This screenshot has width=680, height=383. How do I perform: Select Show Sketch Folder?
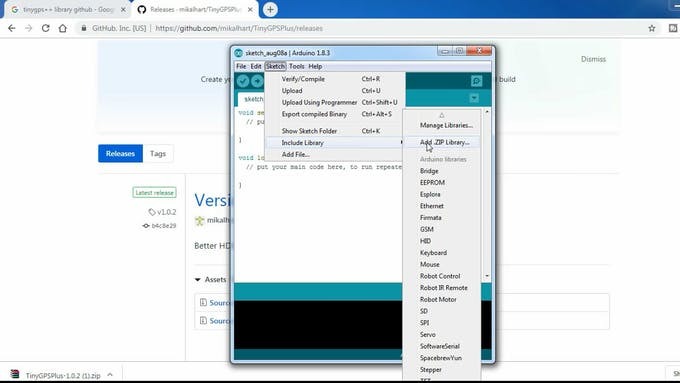pyautogui.click(x=335, y=131)
